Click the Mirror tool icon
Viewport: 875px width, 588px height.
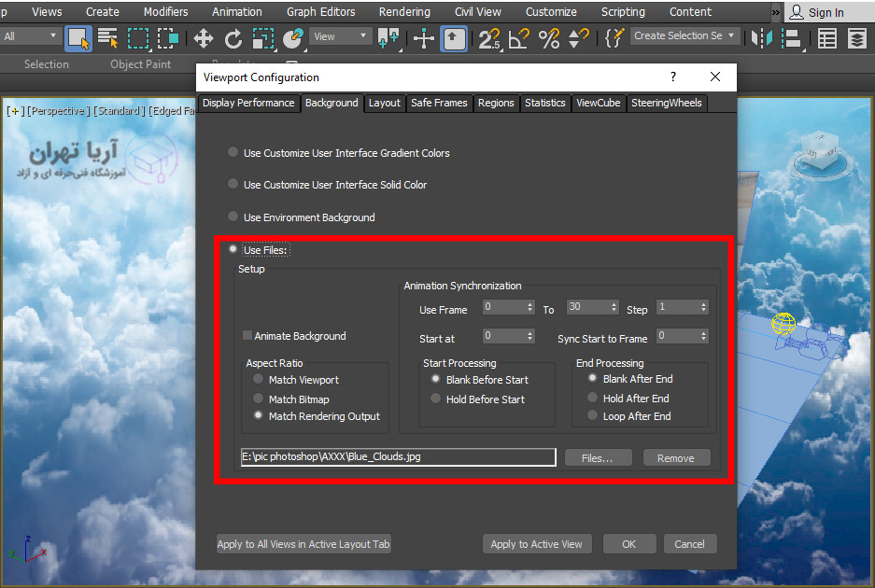pos(762,38)
